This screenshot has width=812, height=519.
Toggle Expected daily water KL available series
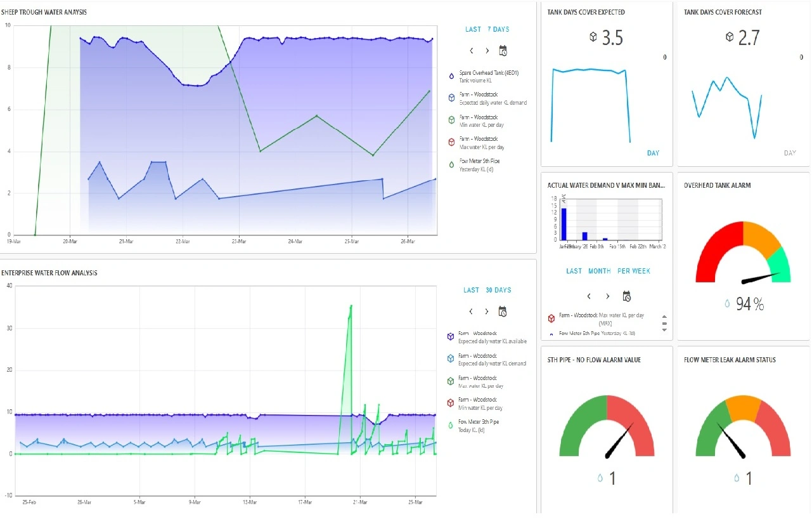[493, 337]
